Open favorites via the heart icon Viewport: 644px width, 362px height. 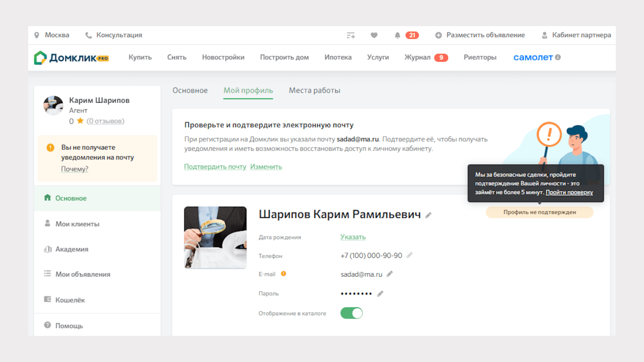374,35
